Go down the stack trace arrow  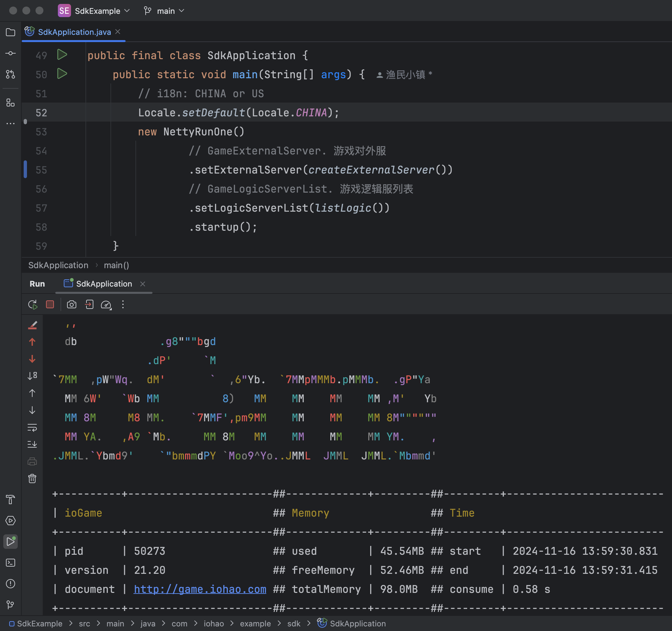[33, 410]
